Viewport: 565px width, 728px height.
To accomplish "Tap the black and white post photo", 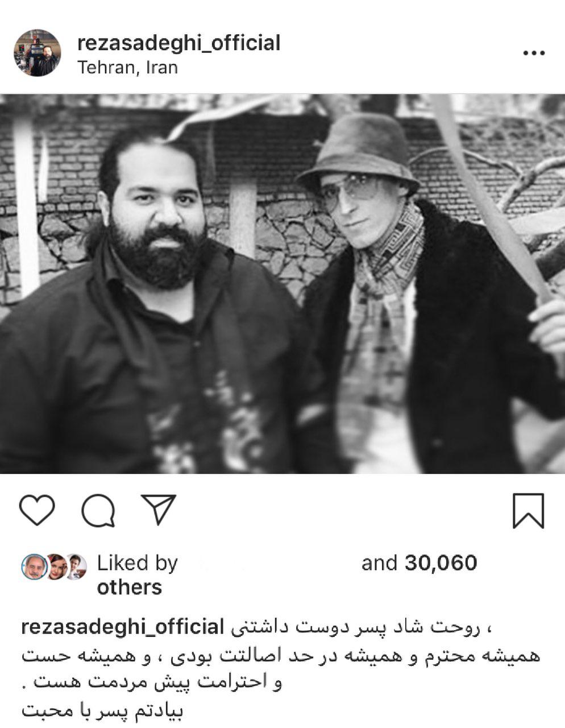I will point(282,284).
